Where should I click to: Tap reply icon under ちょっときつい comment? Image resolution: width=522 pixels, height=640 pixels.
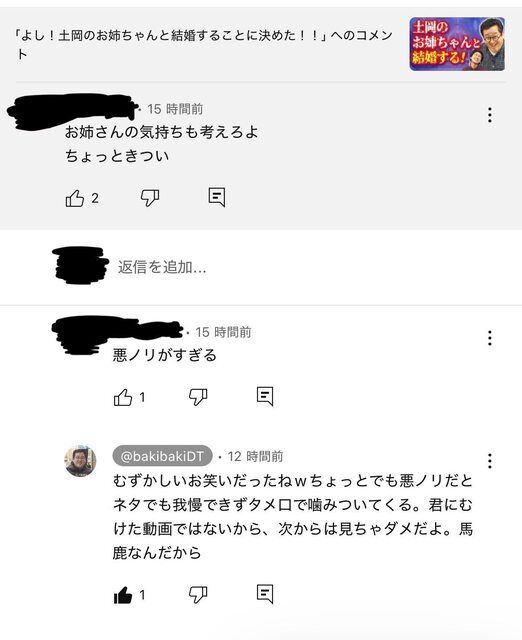point(217,198)
